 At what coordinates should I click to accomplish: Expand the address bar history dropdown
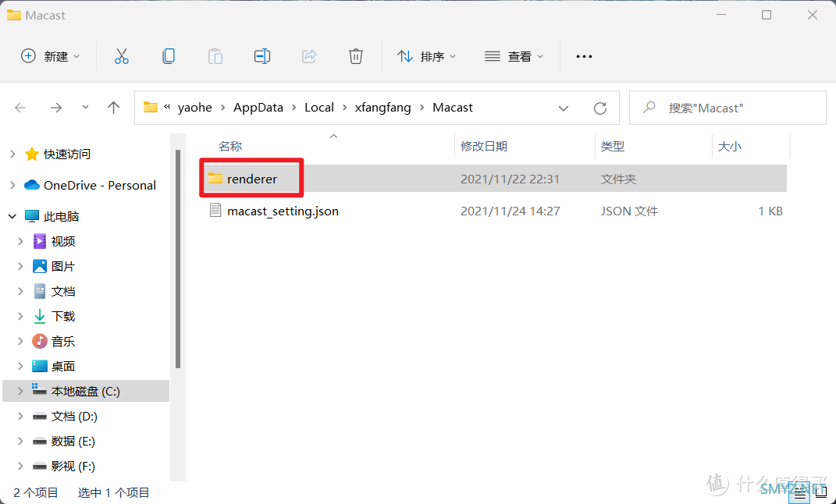point(563,108)
